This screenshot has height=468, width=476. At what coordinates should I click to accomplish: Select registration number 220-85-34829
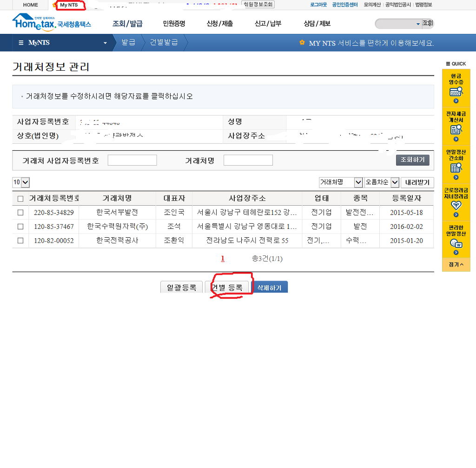54,213
